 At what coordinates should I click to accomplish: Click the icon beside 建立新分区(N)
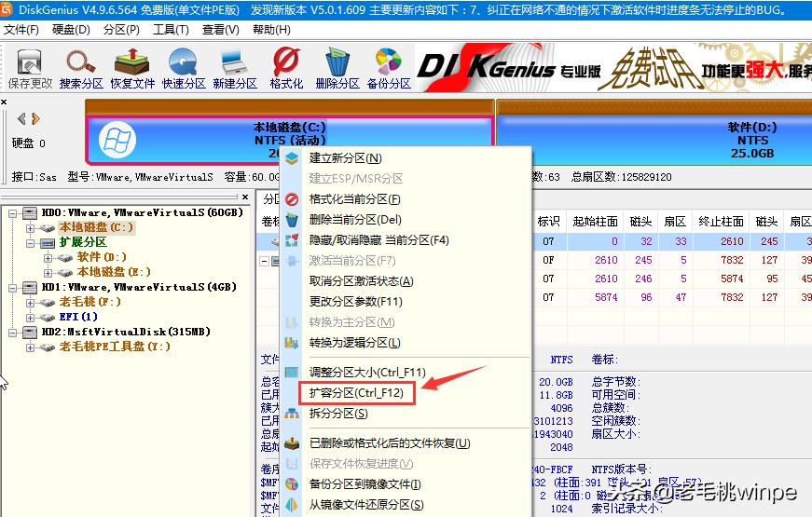click(292, 158)
